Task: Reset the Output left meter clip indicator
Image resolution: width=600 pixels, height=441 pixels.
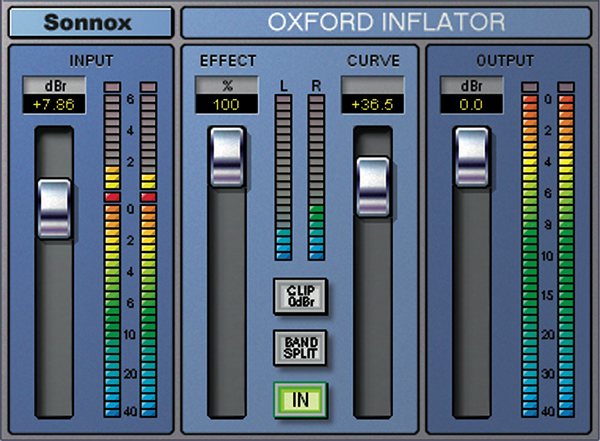Action: pos(530,87)
